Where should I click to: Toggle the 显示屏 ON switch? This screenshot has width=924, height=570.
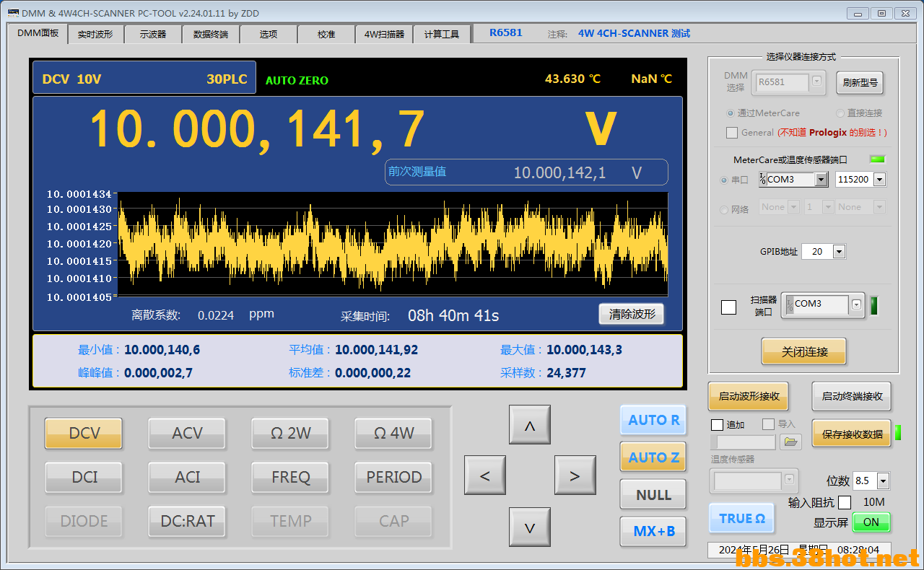point(871,522)
